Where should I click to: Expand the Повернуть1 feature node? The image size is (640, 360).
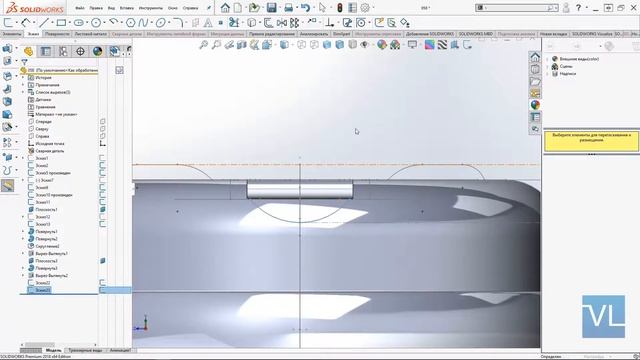point(23,231)
